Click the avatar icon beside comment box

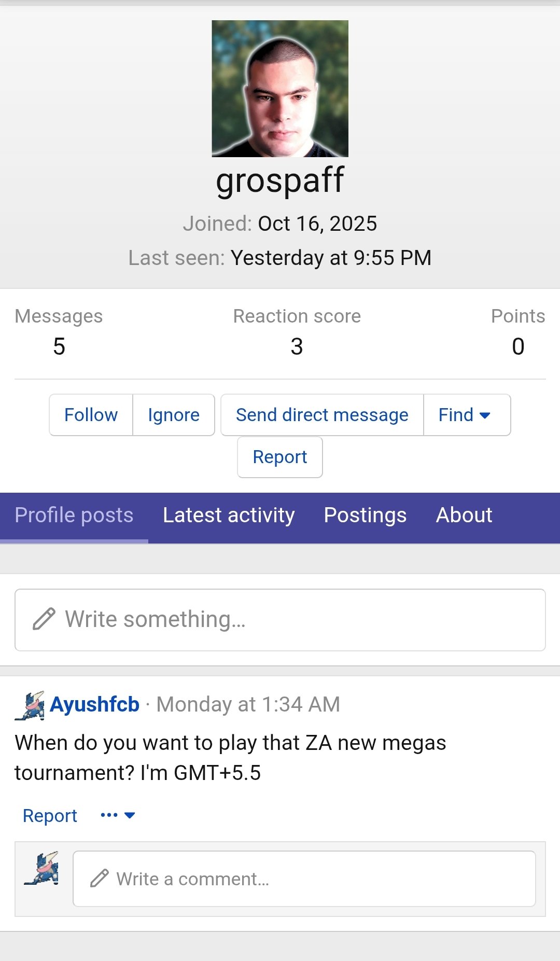[x=41, y=868]
